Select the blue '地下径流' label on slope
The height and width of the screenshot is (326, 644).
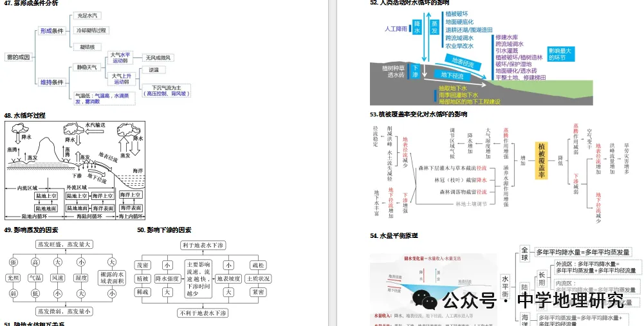[x=452, y=75]
